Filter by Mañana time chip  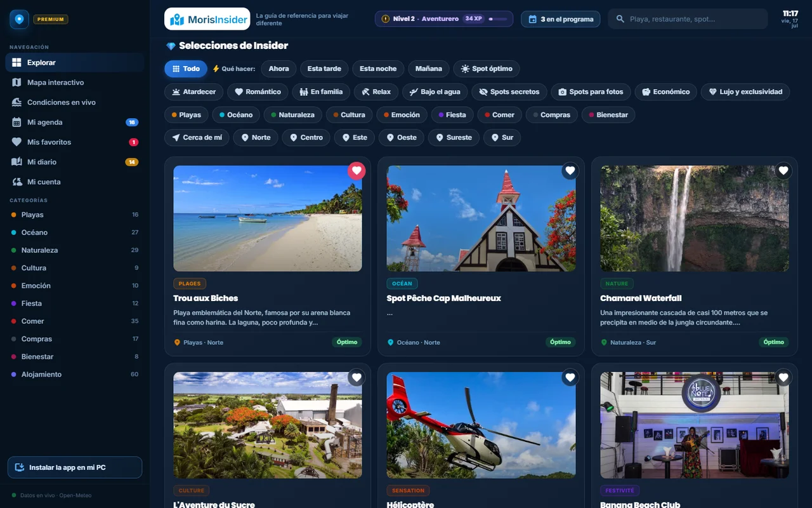point(429,69)
